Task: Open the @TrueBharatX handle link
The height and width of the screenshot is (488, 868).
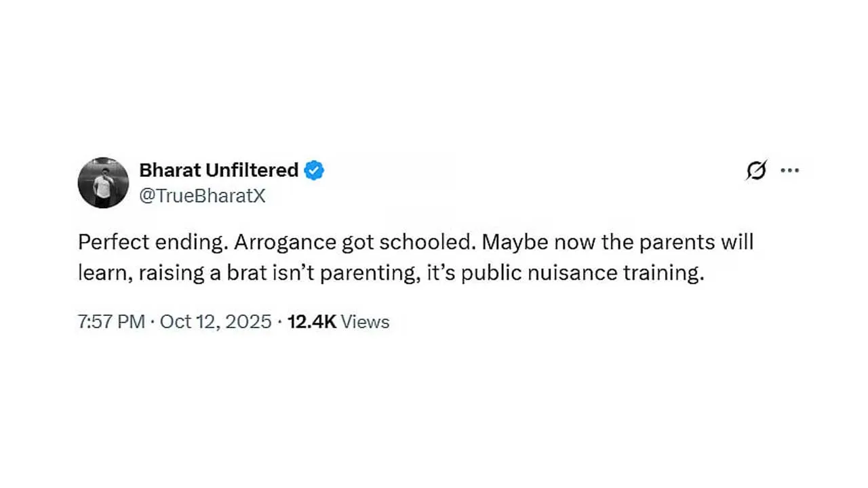Action: point(202,196)
